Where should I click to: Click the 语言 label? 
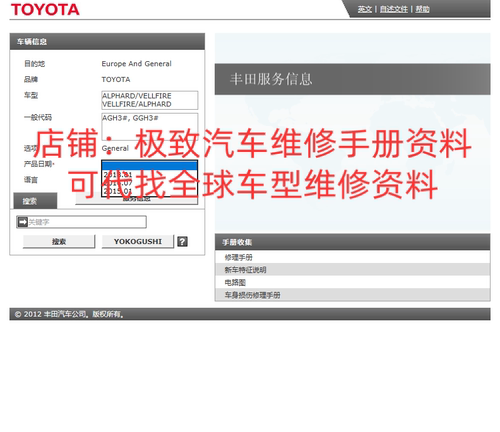point(31,180)
